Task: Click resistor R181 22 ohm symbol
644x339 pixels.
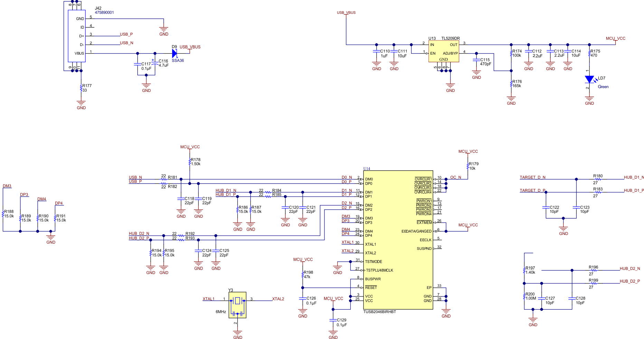Action: click(x=164, y=179)
